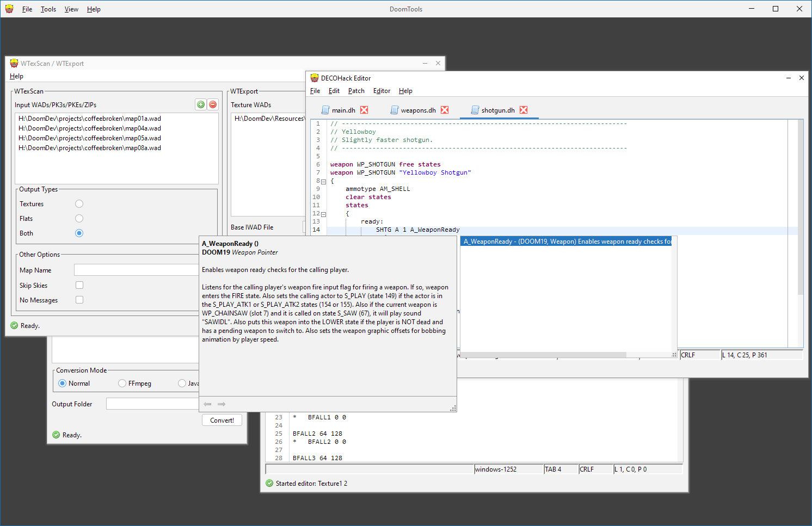Screen dimensions: 812x526
Task: Click the green Ready status icon in WTexScan
Action: pyautogui.click(x=14, y=325)
